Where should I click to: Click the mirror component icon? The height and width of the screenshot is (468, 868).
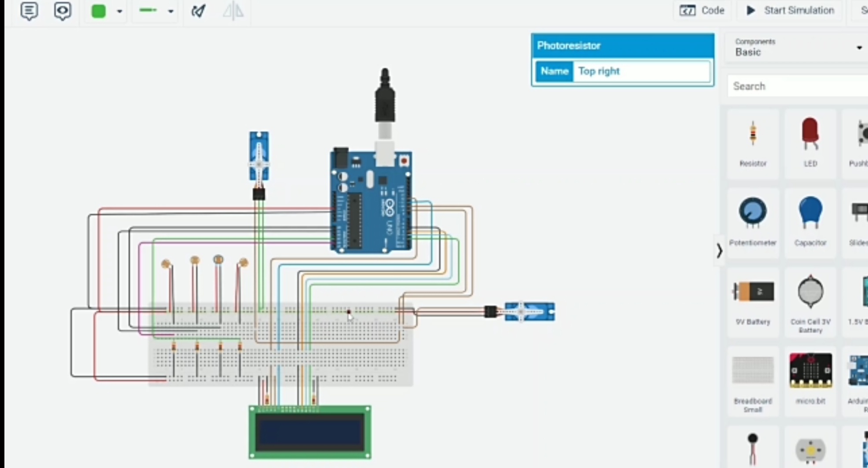coord(233,11)
